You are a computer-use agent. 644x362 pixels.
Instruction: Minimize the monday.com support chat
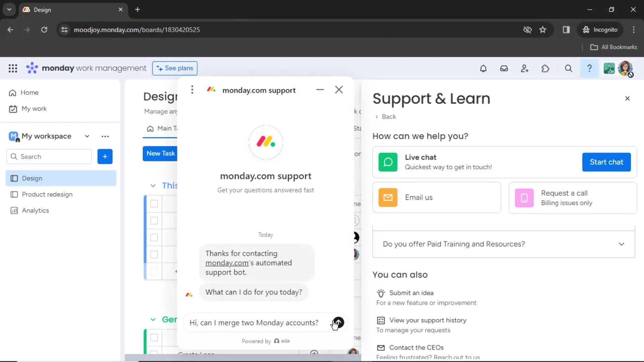point(320,89)
